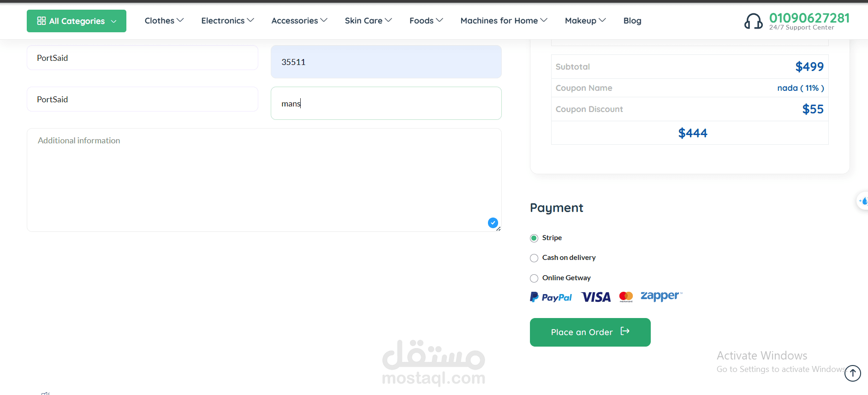Click the headset support icon
The height and width of the screenshot is (395, 868).
click(754, 21)
